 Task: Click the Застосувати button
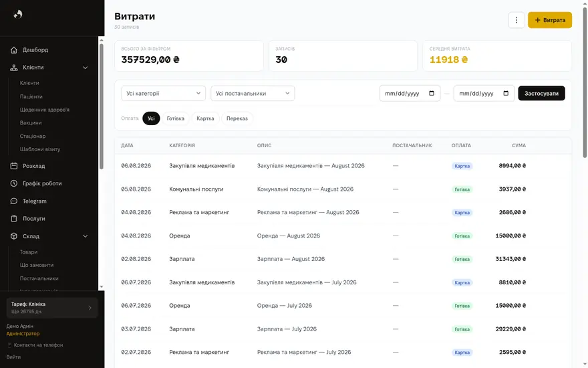[541, 94]
